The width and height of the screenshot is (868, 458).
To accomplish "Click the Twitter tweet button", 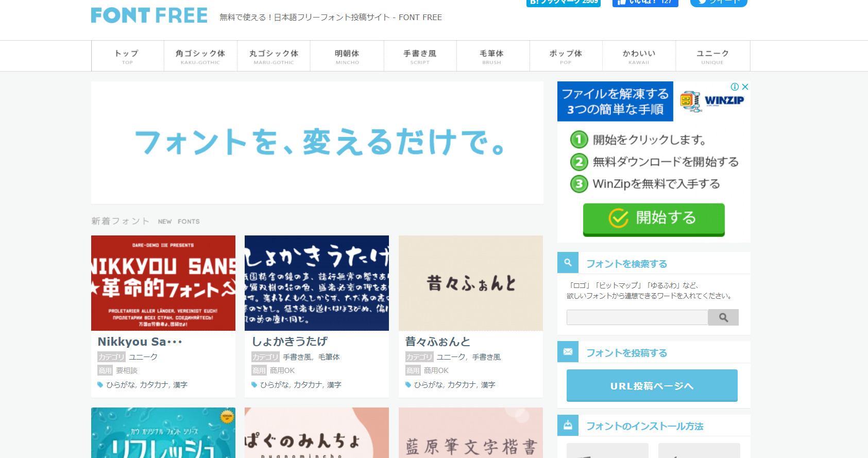I will [719, 3].
